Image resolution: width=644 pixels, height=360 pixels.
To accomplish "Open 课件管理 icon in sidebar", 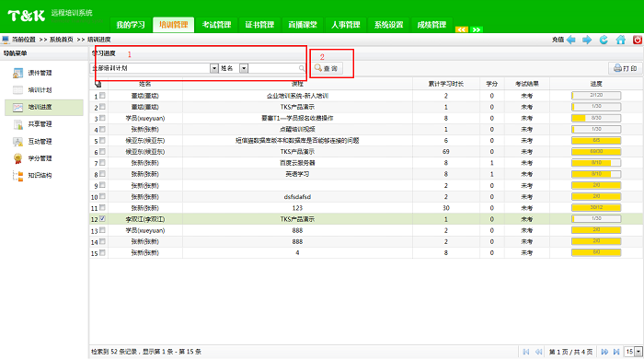I will coord(17,73).
